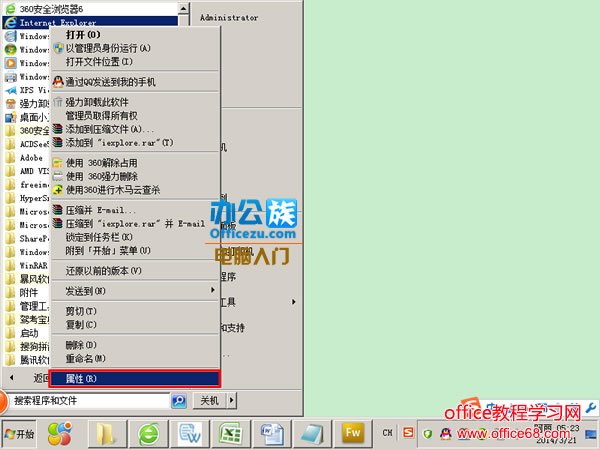This screenshot has width=600, height=450.
Task: Open the colorful browser taskbar icon
Action: pos(60,434)
